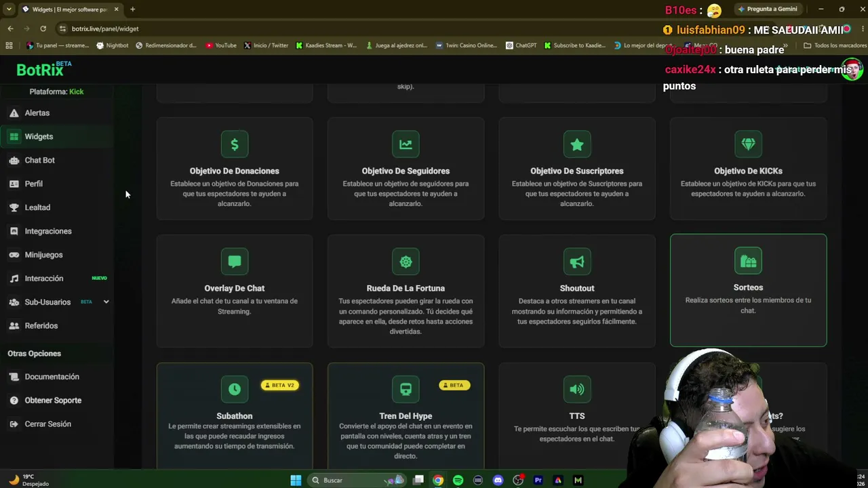Click the megaphone icon on Shoutout
The width and height of the screenshot is (868, 488).
(577, 262)
